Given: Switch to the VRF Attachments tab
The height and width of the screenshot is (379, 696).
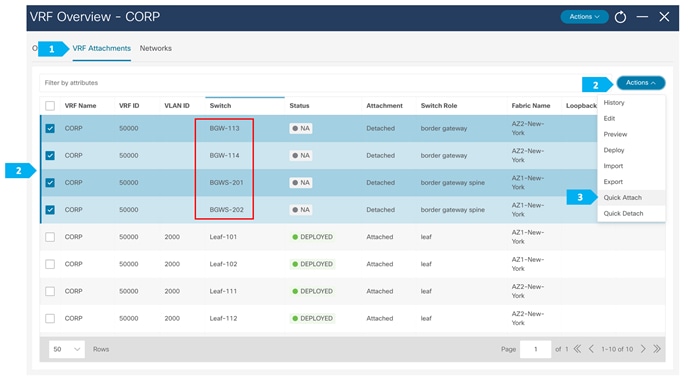Looking at the screenshot, I should coord(102,48).
